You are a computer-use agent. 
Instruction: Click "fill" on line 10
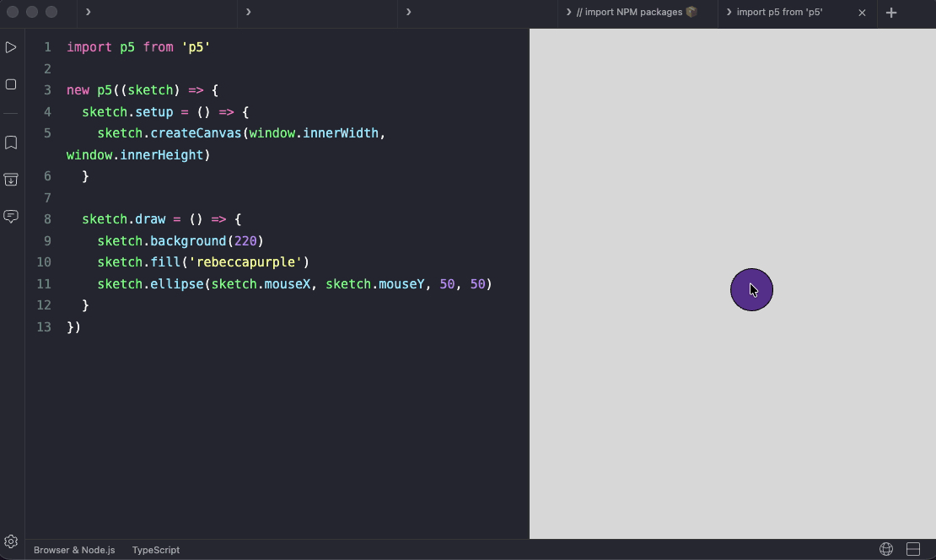(165, 262)
